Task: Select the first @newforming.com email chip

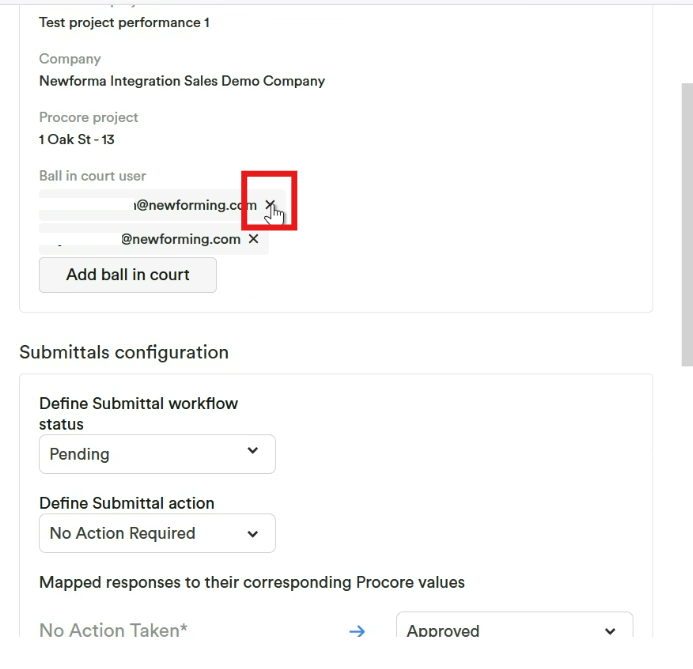Action: pos(162,205)
